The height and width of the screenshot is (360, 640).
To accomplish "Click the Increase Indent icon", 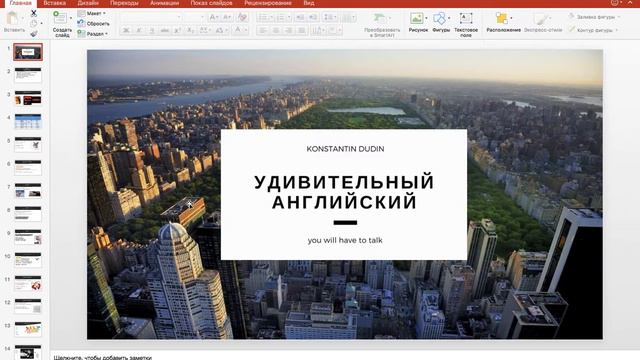I will tap(313, 17).
